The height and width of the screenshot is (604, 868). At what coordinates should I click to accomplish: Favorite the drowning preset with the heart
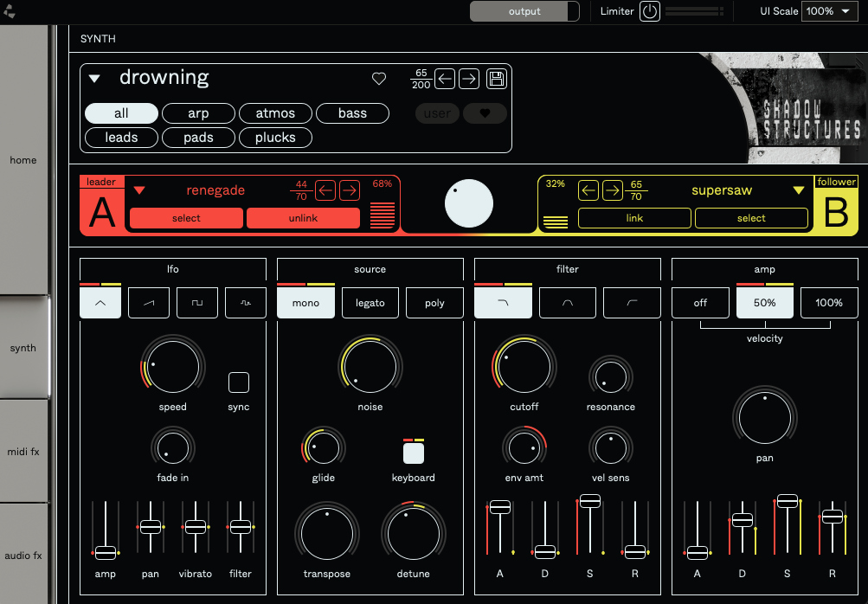pos(379,79)
